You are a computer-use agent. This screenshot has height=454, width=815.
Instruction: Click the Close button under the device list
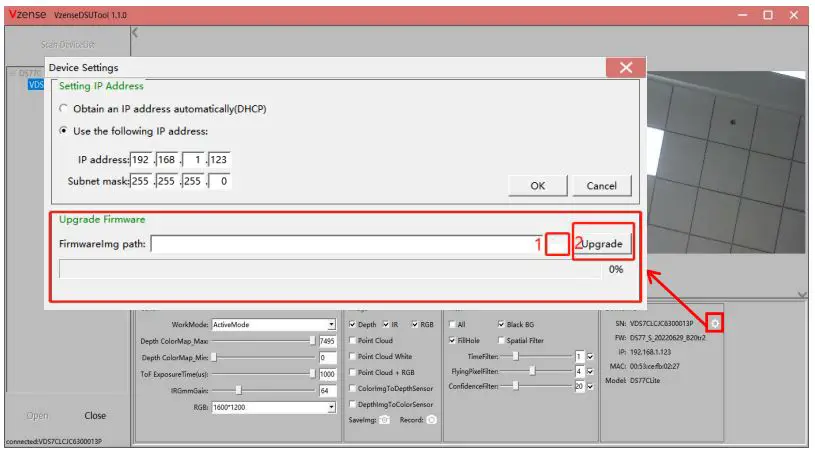95,416
